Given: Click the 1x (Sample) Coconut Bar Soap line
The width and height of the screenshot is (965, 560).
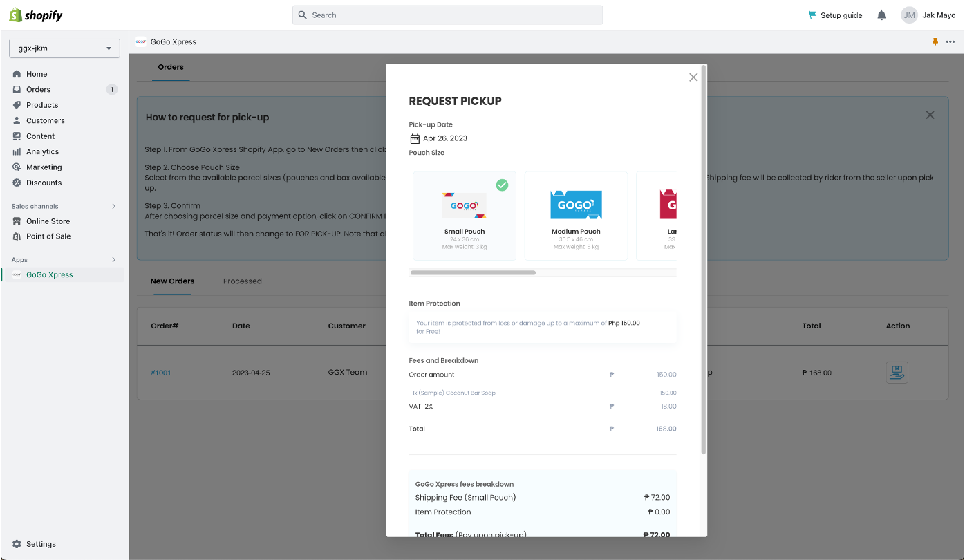Looking at the screenshot, I should [454, 393].
